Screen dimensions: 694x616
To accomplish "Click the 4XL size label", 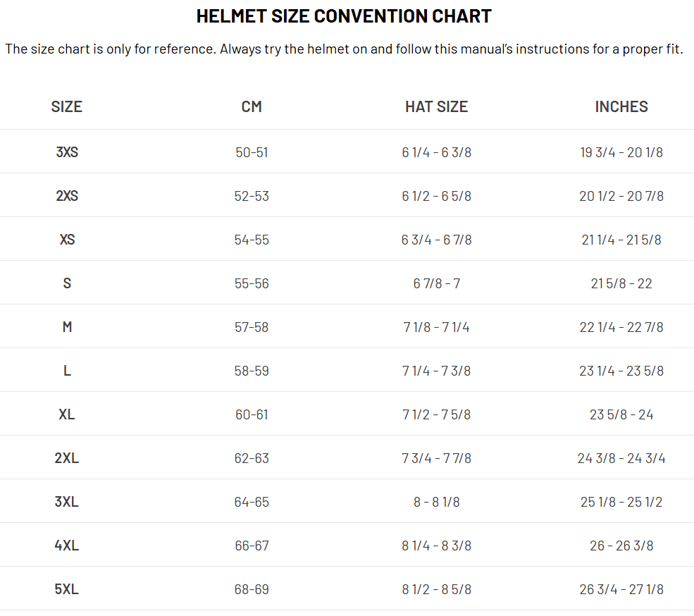I will click(x=67, y=546).
